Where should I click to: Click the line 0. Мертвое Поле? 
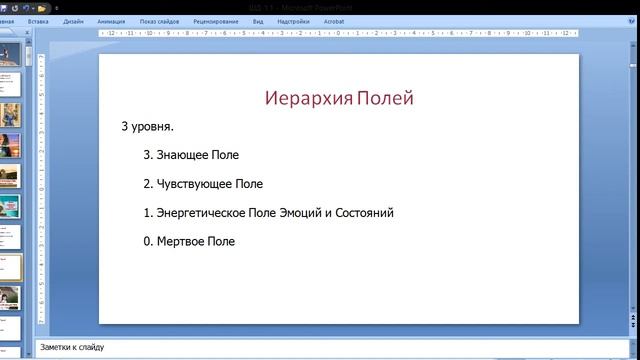click(189, 241)
